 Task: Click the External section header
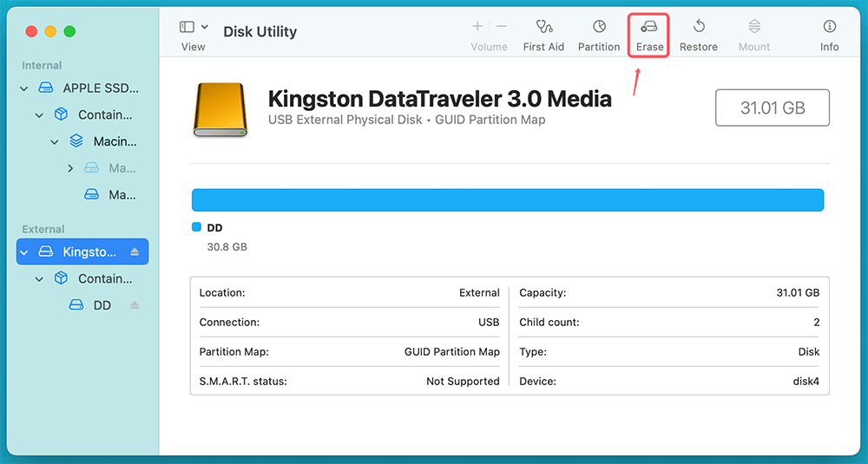tap(43, 229)
